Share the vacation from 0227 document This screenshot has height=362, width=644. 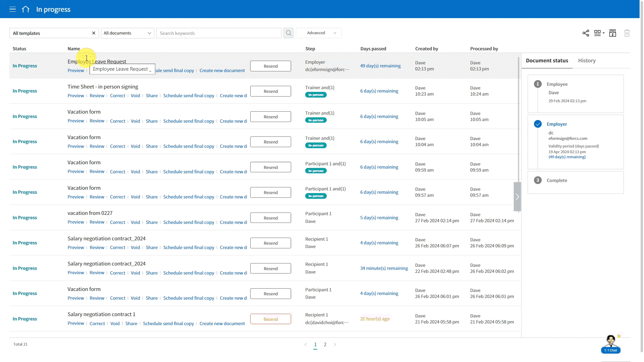click(152, 223)
